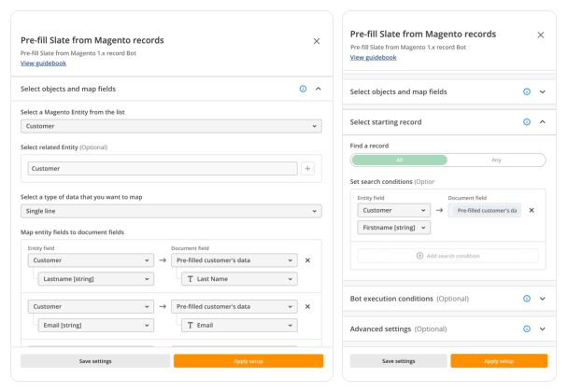Open search condition Customer entity dropdown
Image resolution: width=568 pixels, height=392 pixels.
(394, 210)
